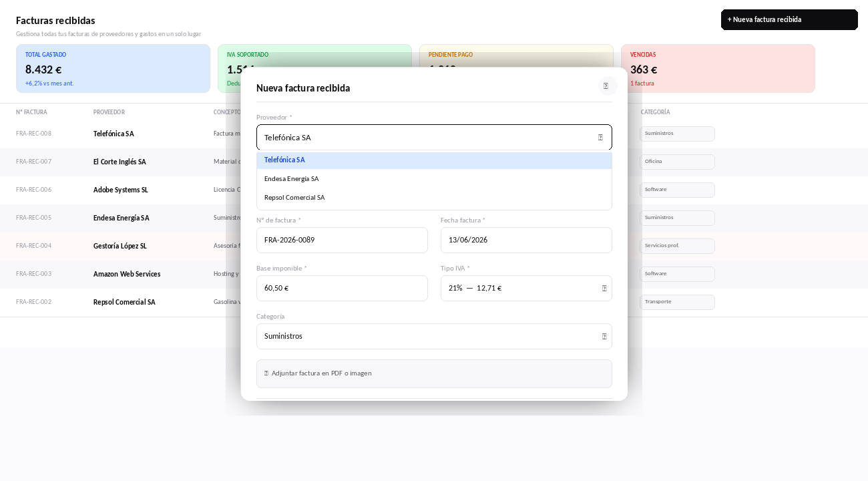
Task: Click the Oficina category tag
Action: pyautogui.click(x=677, y=162)
